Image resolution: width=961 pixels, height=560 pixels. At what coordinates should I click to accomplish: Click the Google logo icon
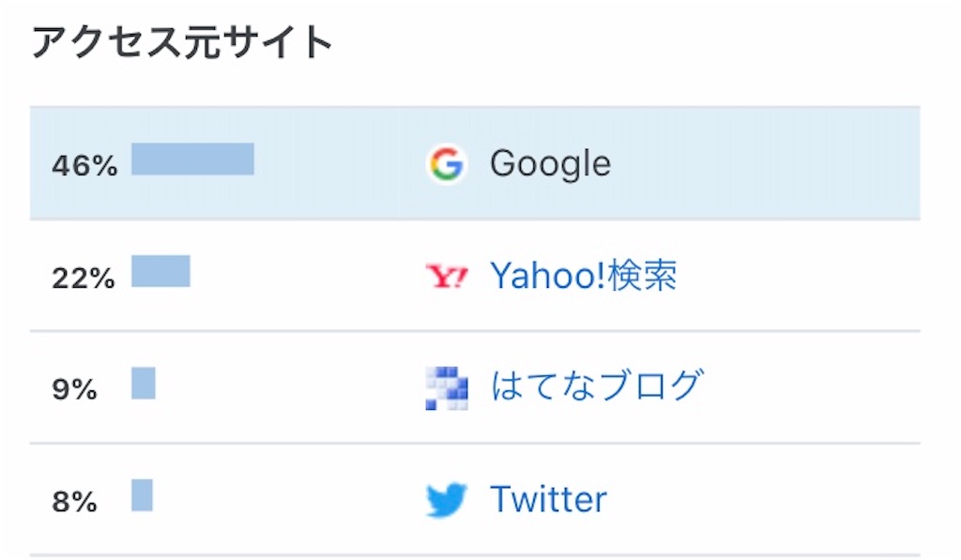coord(446,163)
